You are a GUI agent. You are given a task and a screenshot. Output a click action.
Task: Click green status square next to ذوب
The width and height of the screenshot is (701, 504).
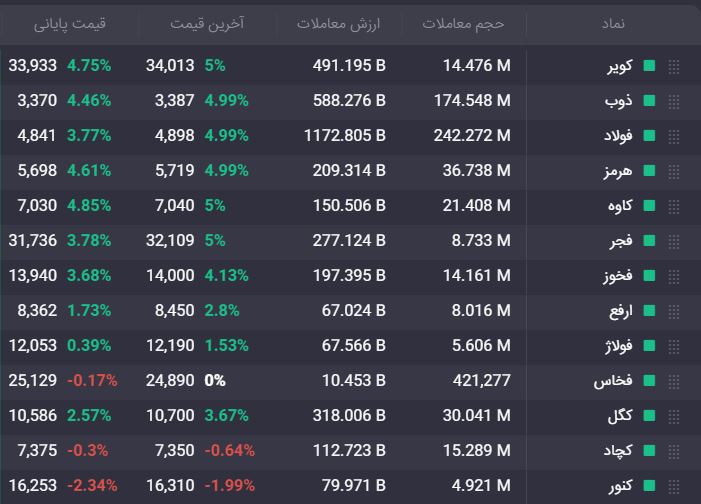tap(649, 101)
